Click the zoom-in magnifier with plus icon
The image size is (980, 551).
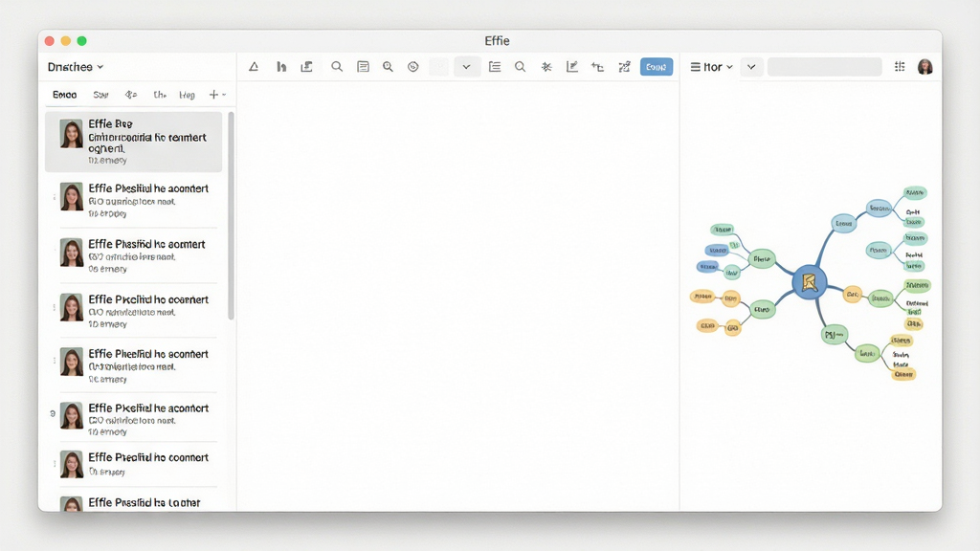click(389, 67)
